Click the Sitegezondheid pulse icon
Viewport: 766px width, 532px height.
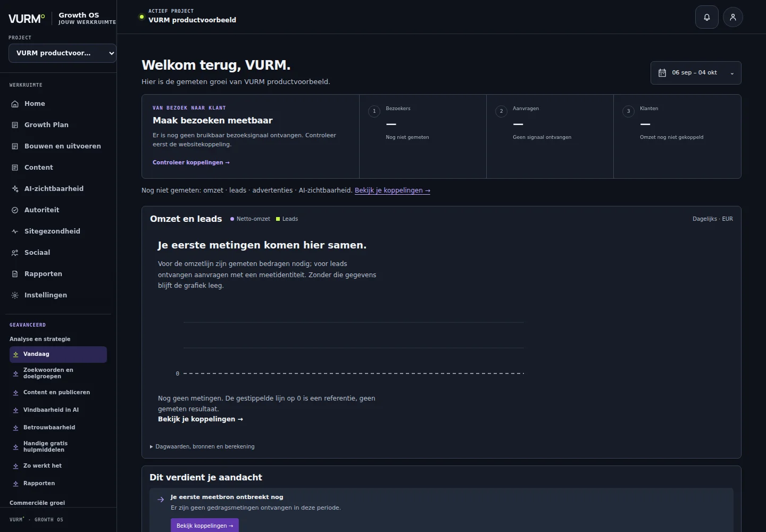15,231
